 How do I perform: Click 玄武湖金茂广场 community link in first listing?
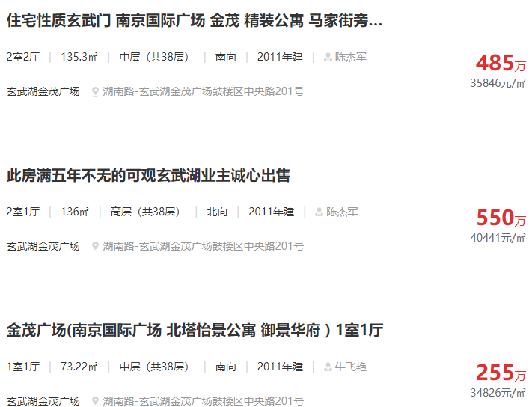click(43, 91)
